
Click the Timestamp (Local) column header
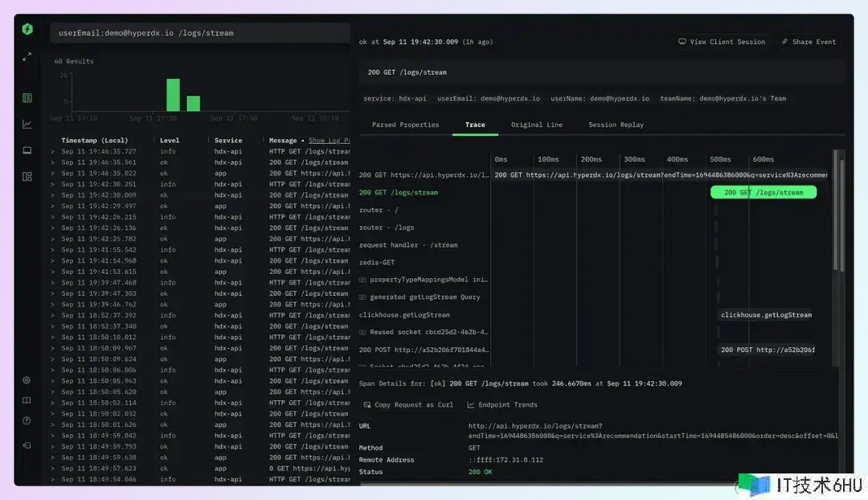pos(94,141)
